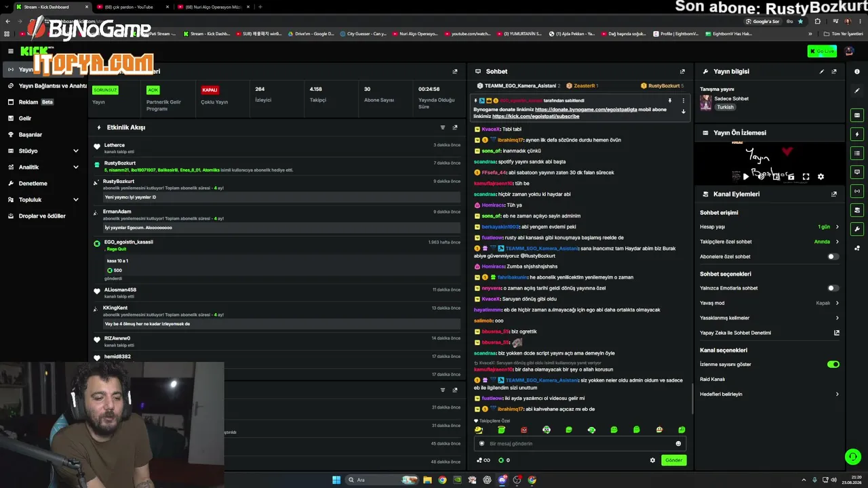Click the green Go Live button
The height and width of the screenshot is (488, 868).
coord(822,52)
